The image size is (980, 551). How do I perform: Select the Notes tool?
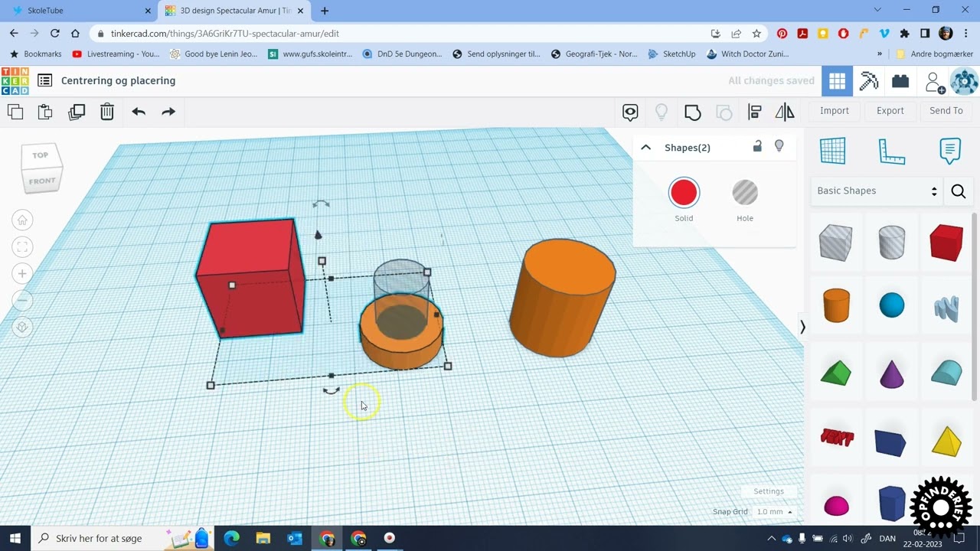click(x=949, y=151)
